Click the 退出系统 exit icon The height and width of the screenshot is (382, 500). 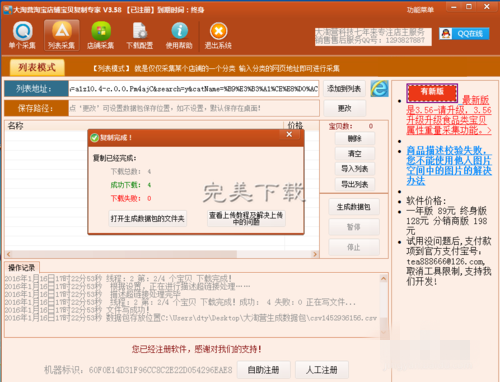point(218,35)
